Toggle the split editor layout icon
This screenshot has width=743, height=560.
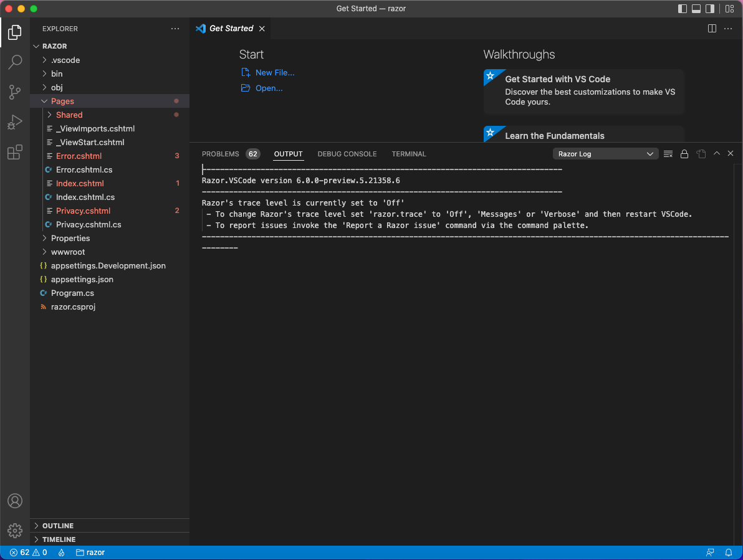(712, 28)
